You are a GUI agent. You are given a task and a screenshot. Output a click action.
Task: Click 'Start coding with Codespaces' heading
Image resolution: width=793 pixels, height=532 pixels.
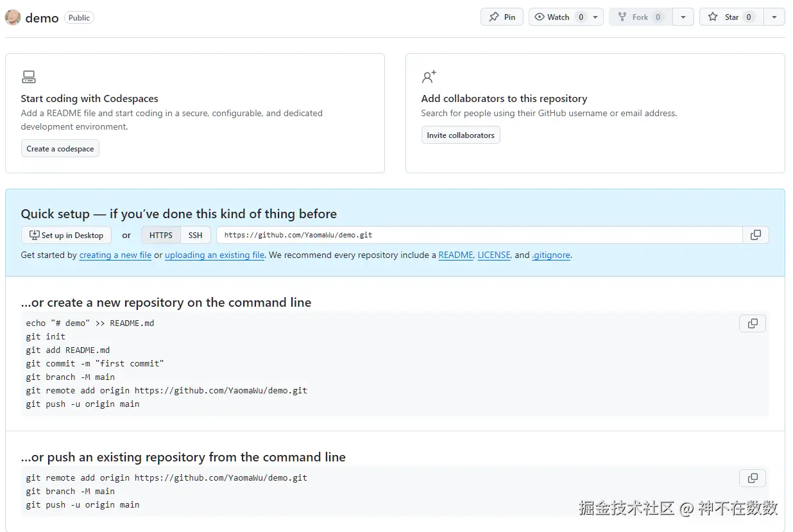89,98
